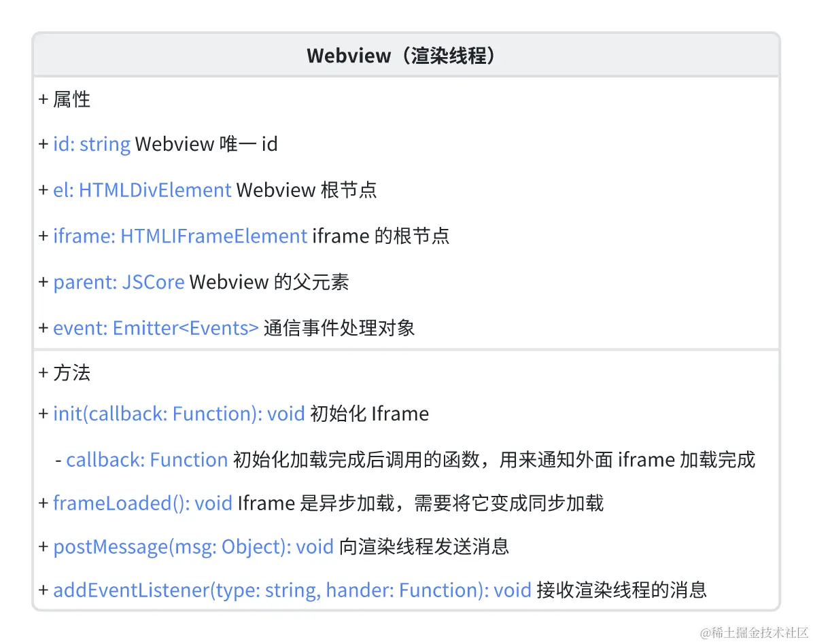Viewport: 813px width, 644px height.
Task: Click the description text Webview 唯一 id
Action: (207, 144)
